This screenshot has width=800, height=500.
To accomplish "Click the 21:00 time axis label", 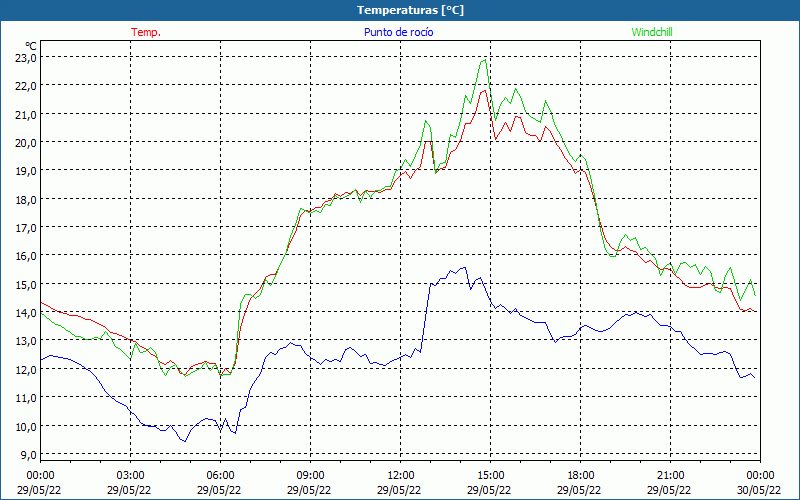I will pos(670,476).
